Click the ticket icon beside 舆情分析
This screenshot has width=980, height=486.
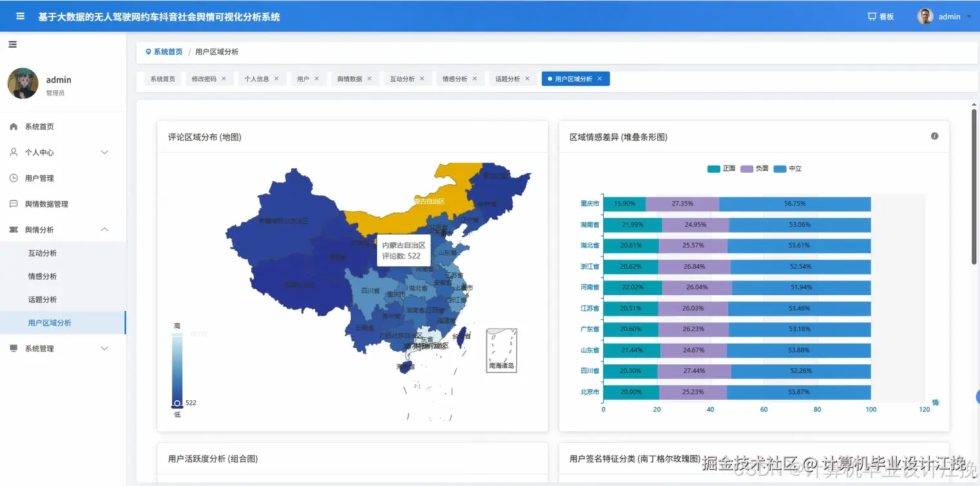tap(14, 229)
